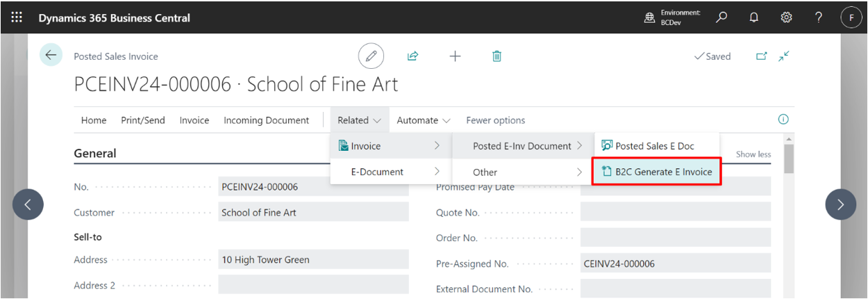The width and height of the screenshot is (868, 299).
Task: Go to next record arrow
Action: point(840,204)
